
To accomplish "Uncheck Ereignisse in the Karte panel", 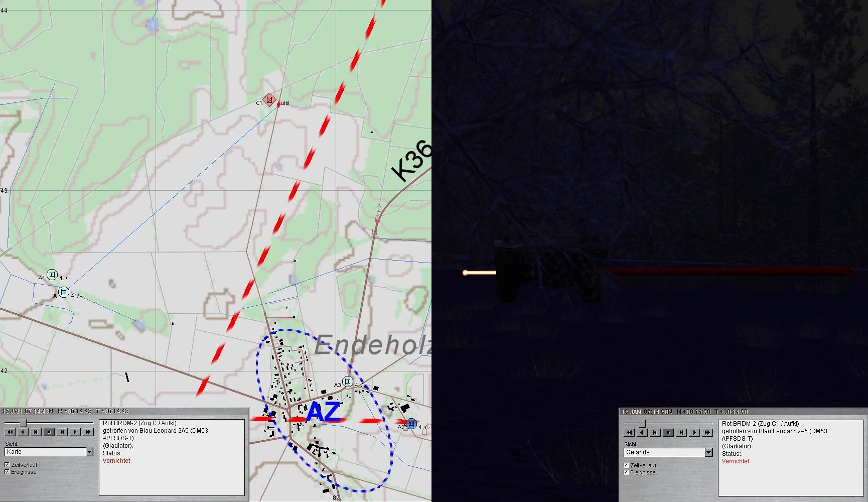I will click(7, 472).
